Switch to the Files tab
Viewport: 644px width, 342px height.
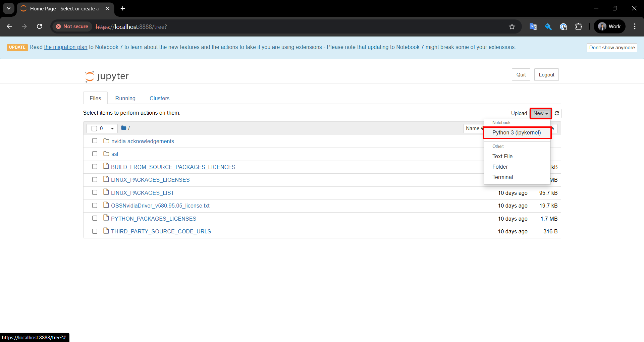click(x=95, y=98)
